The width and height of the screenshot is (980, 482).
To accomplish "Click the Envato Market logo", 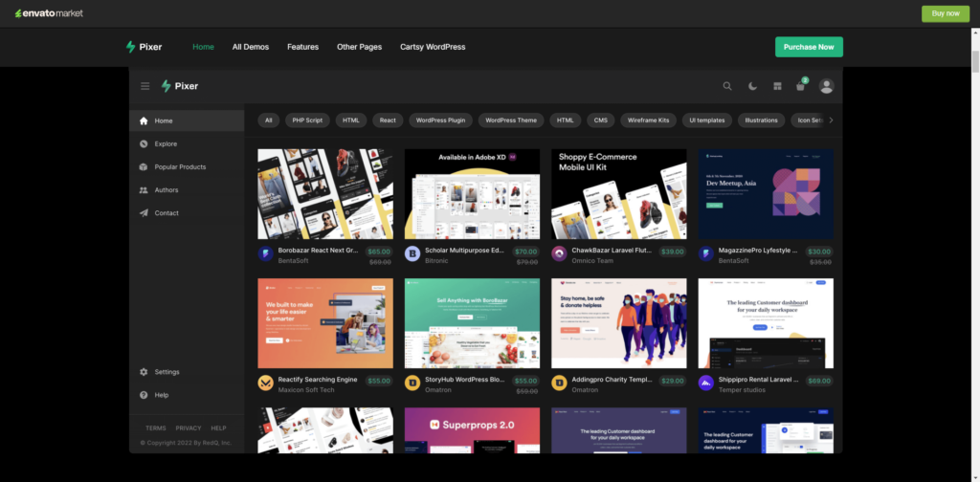I will point(49,13).
